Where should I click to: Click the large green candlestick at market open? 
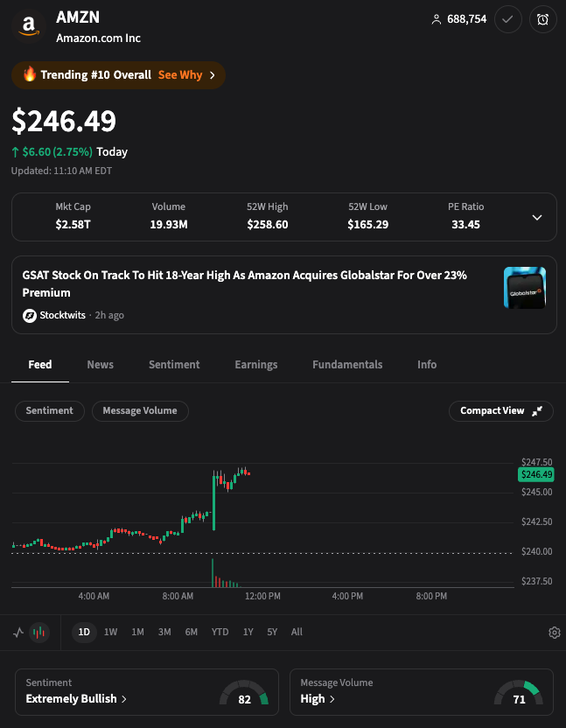point(214,500)
